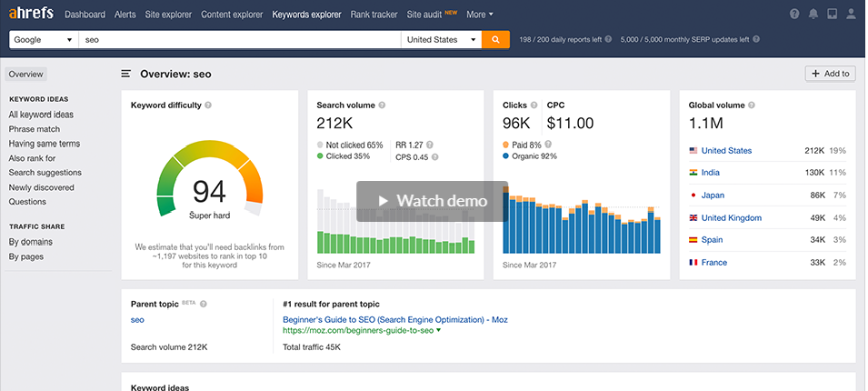Open Having same terms report
Viewport: 868px width, 391px height.
tap(45, 144)
